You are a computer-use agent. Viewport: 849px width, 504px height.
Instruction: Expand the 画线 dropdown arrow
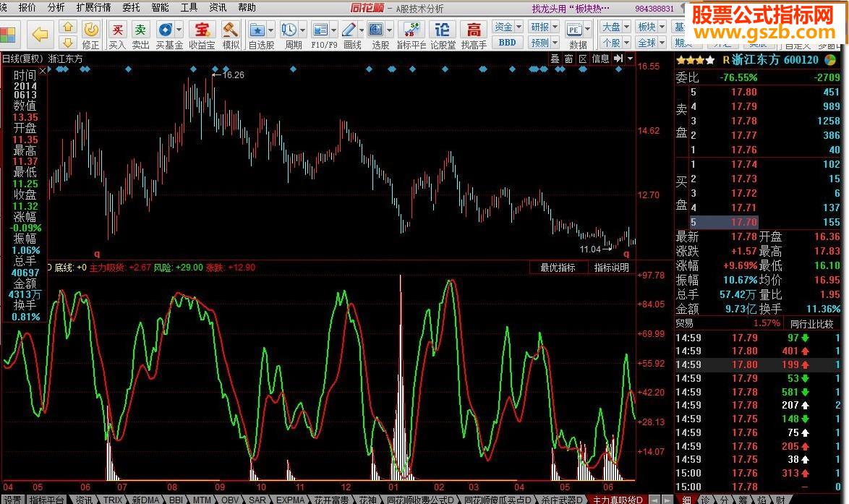click(361, 30)
